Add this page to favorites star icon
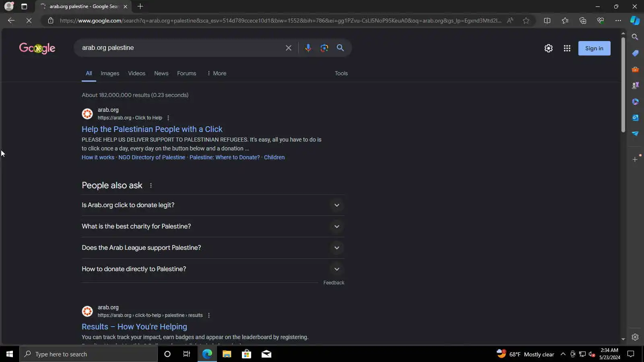644x362 pixels. pos(526,21)
